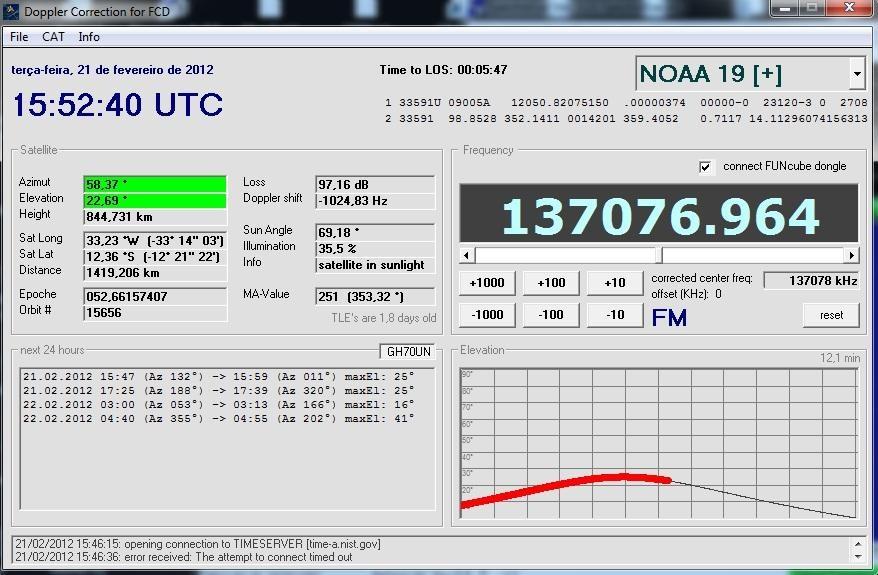Click the application icon in title bar
The image size is (878, 575).
click(11, 11)
